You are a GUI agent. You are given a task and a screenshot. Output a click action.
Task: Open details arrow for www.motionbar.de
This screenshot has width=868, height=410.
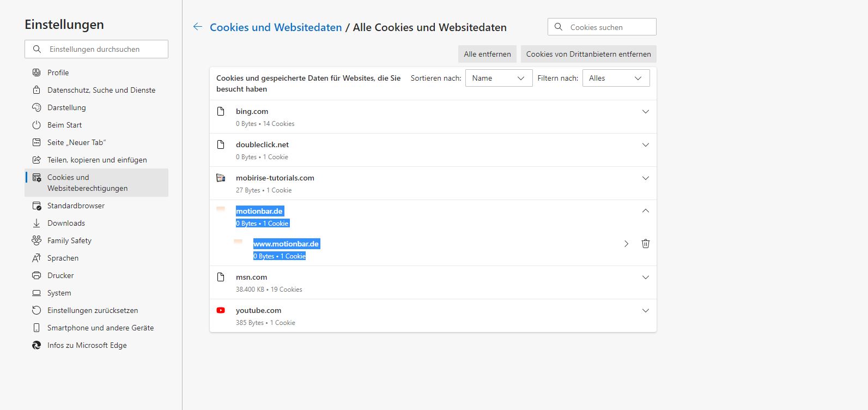(626, 244)
